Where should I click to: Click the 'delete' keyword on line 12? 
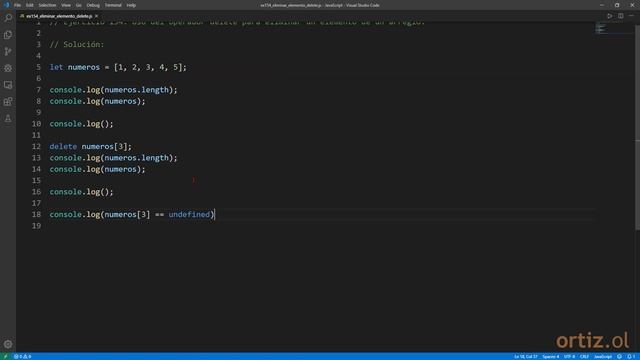(x=63, y=146)
